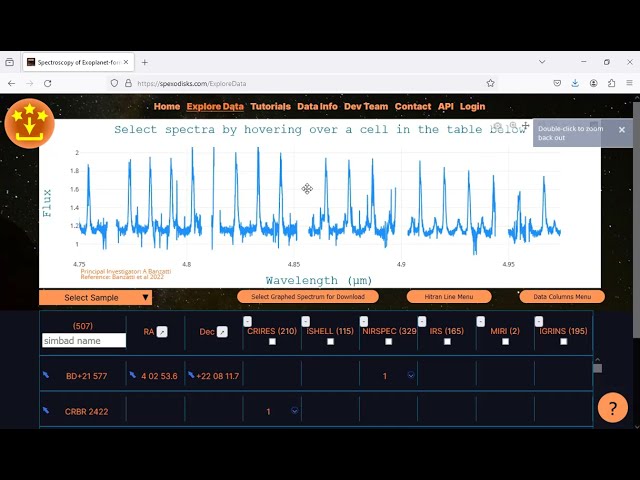Open Firefox extensions icon
The width and height of the screenshot is (640, 480).
[611, 83]
